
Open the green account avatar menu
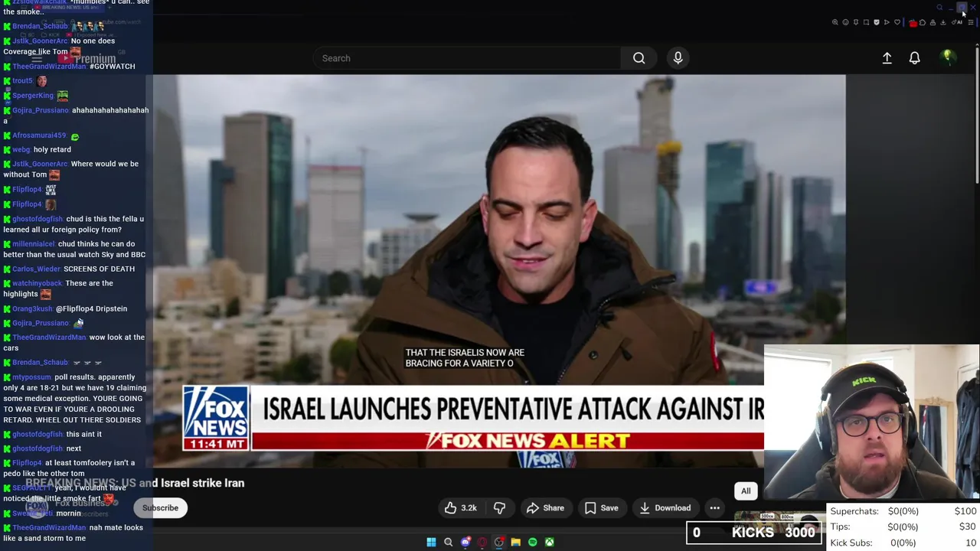pos(948,57)
